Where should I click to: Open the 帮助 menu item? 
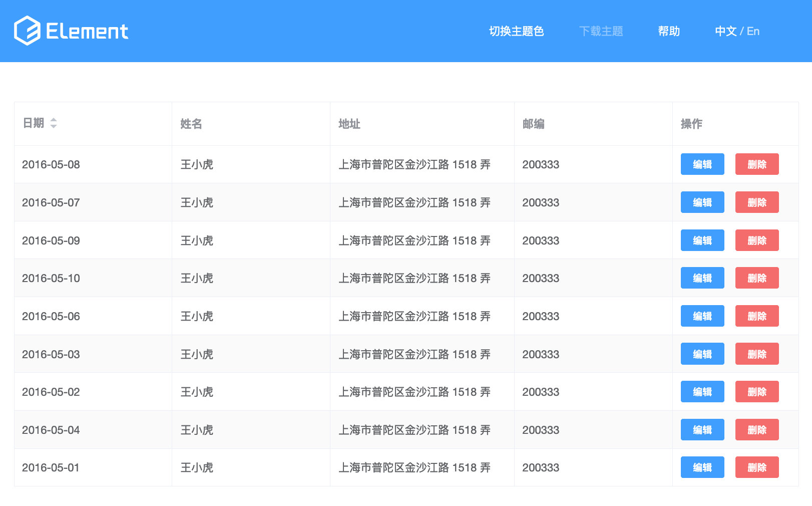pyautogui.click(x=669, y=31)
